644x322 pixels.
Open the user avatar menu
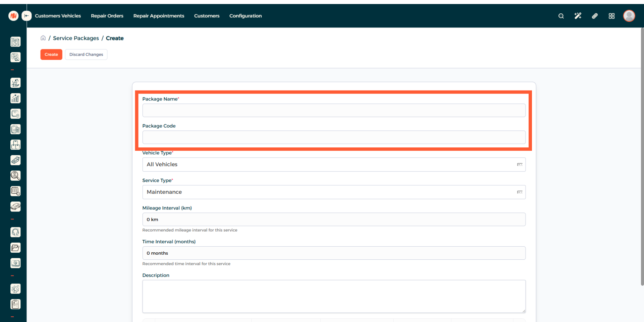coord(629,16)
